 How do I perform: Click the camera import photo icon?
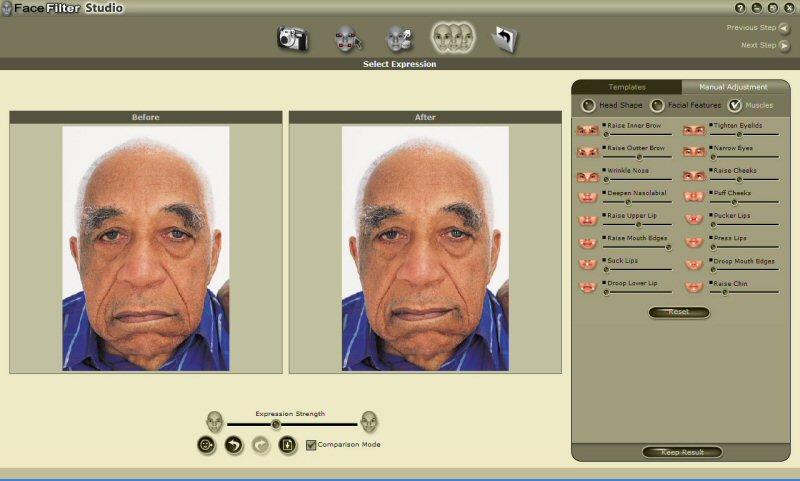[291, 39]
